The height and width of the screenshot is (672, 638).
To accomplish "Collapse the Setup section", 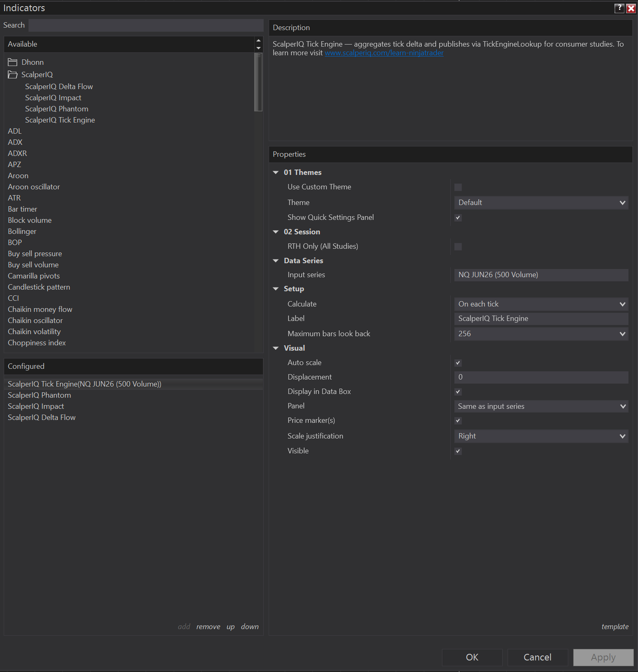I will point(276,289).
